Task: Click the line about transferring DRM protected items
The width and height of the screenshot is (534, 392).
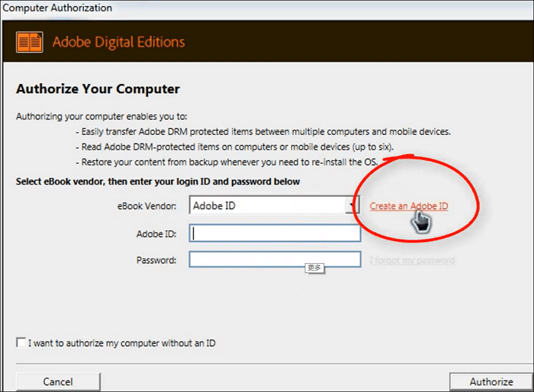Action: click(x=263, y=132)
